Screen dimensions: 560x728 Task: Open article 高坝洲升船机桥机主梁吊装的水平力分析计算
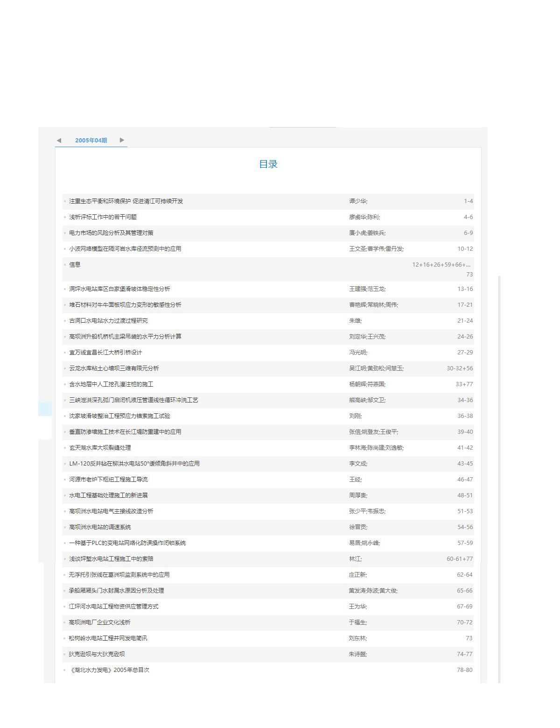pyautogui.click(x=125, y=337)
